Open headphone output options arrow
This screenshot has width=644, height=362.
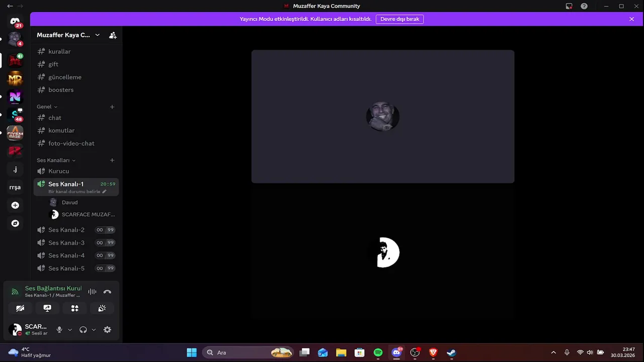coord(94,330)
